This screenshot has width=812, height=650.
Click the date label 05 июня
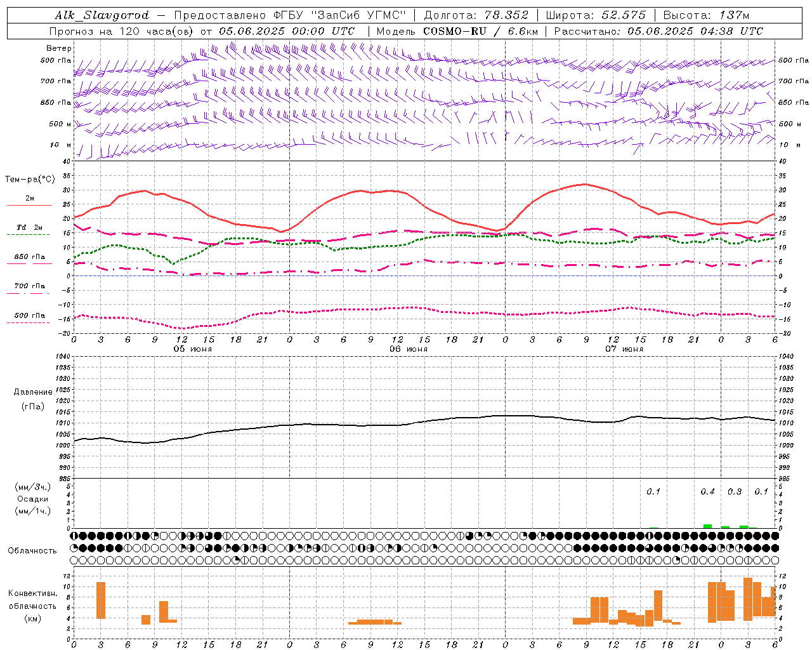click(x=193, y=349)
